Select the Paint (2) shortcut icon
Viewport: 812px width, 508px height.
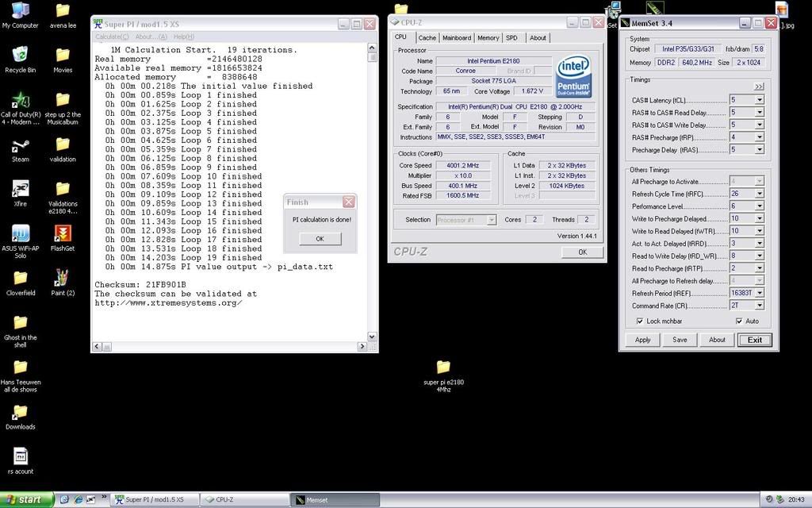pyautogui.click(x=63, y=278)
